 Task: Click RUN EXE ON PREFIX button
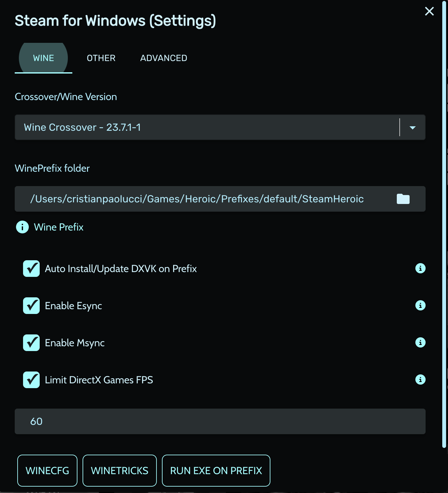216,471
